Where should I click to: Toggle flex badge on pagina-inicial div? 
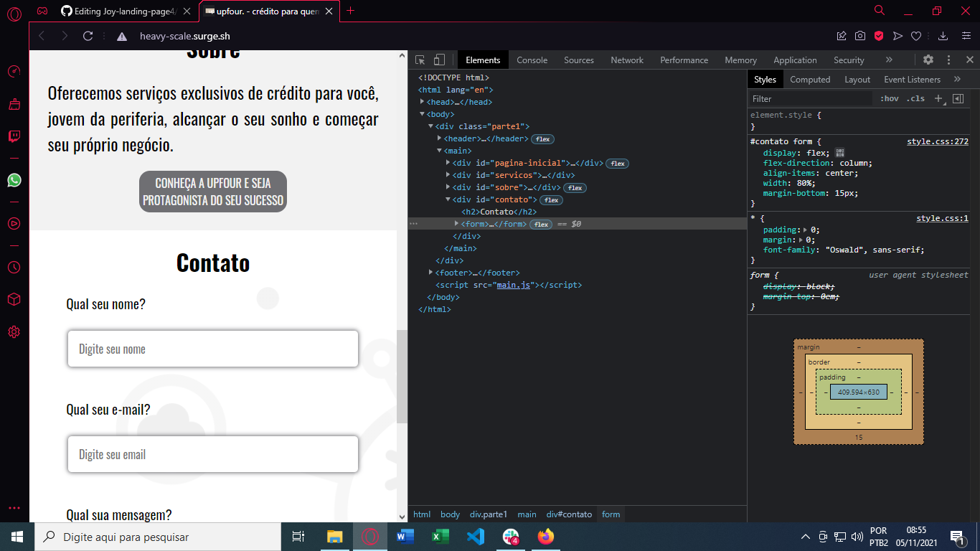[x=617, y=164]
